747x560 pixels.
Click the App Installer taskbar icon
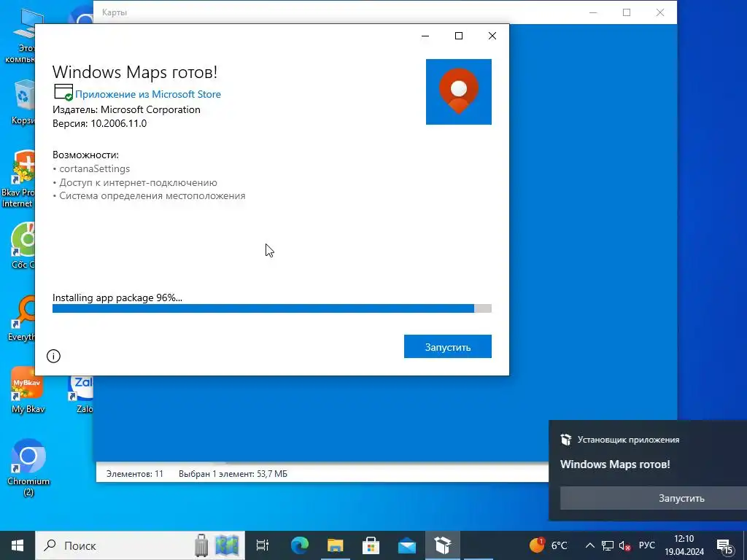[x=443, y=545]
